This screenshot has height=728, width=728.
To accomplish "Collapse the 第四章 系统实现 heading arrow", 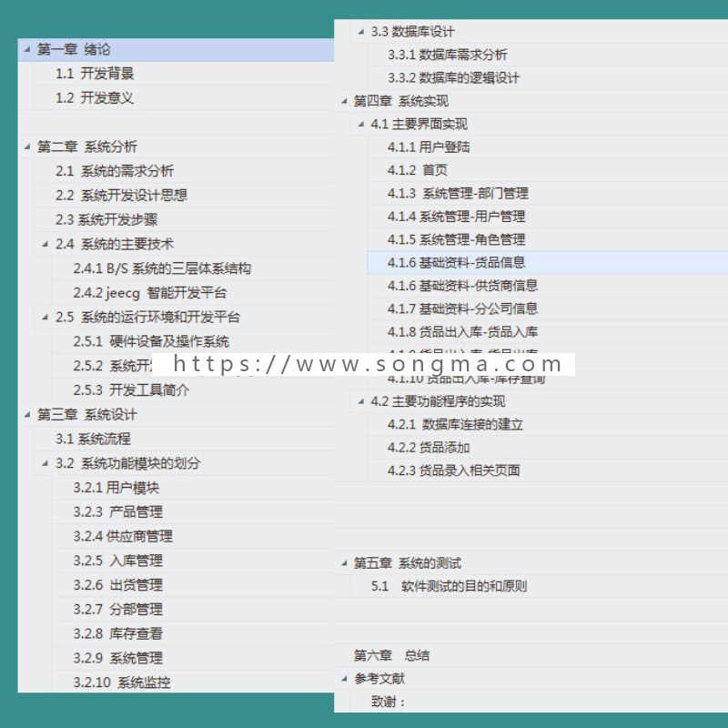I will [344, 101].
